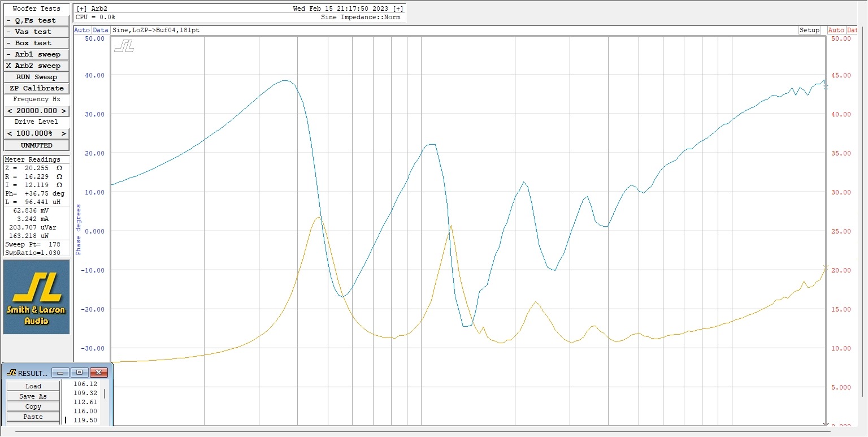
Task: Click the Sweep Pt= 178 readout
Action: 33,244
